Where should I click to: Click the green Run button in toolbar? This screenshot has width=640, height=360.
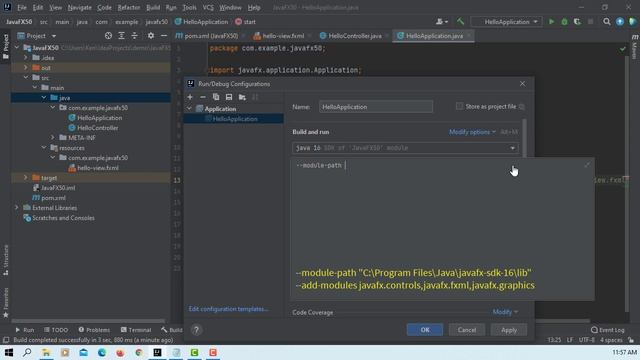click(x=551, y=22)
